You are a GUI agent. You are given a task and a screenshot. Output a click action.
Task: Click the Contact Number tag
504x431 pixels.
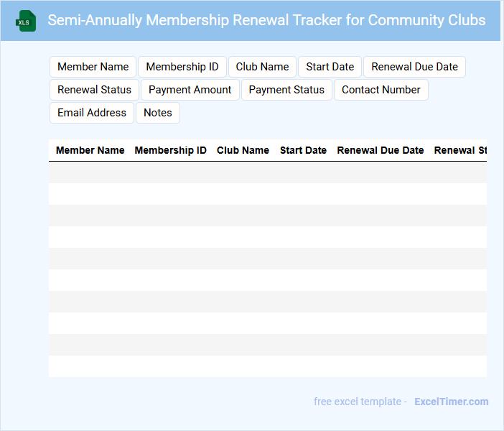click(381, 90)
